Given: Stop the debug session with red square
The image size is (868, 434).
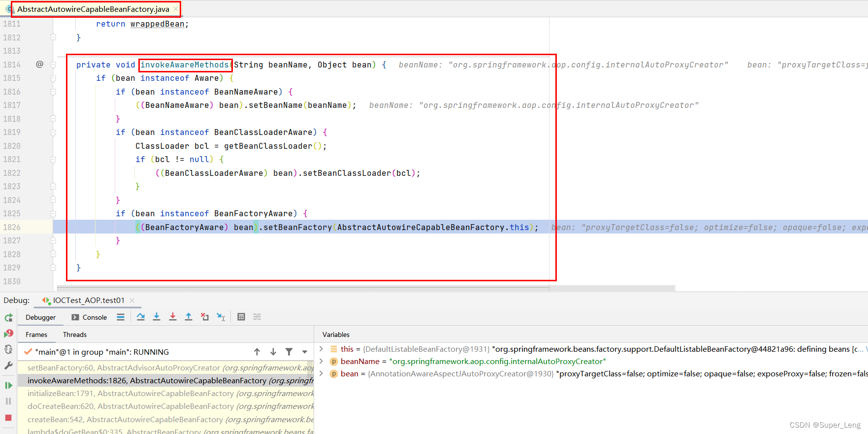Looking at the screenshot, I should tap(8, 418).
